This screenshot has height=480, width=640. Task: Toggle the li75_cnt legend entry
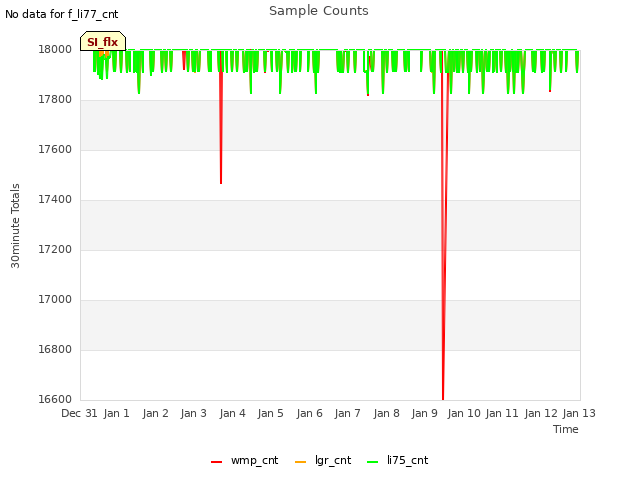pos(398,460)
